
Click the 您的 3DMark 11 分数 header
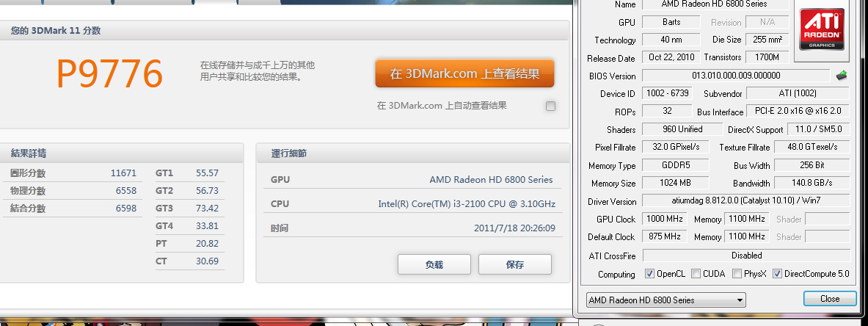click(x=55, y=31)
